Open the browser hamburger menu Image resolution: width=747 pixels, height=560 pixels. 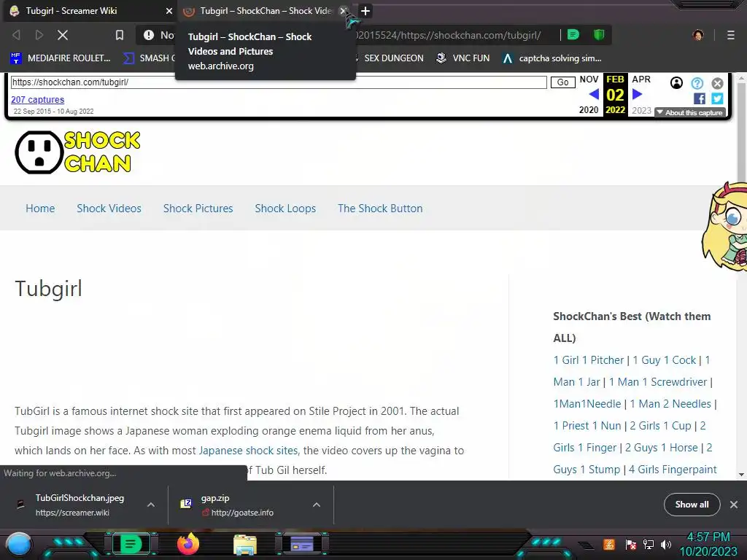click(x=731, y=35)
